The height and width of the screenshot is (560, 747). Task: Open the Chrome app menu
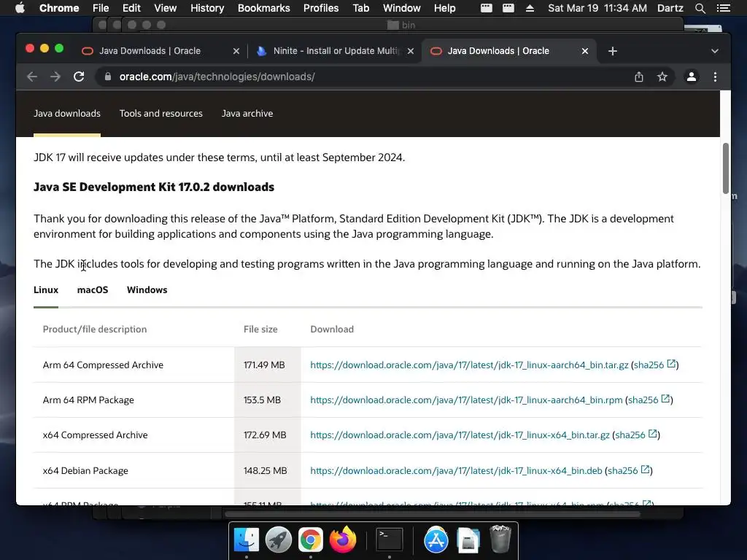(59, 8)
